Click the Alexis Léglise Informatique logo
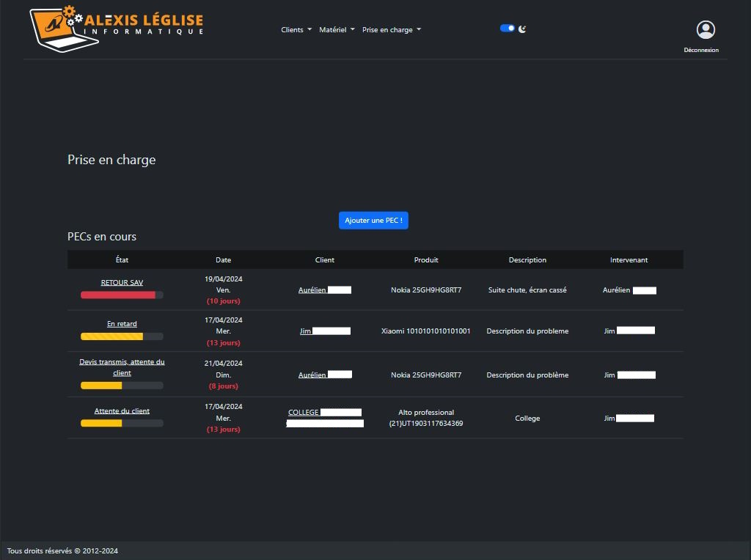Image resolution: width=751 pixels, height=560 pixels. [116, 29]
